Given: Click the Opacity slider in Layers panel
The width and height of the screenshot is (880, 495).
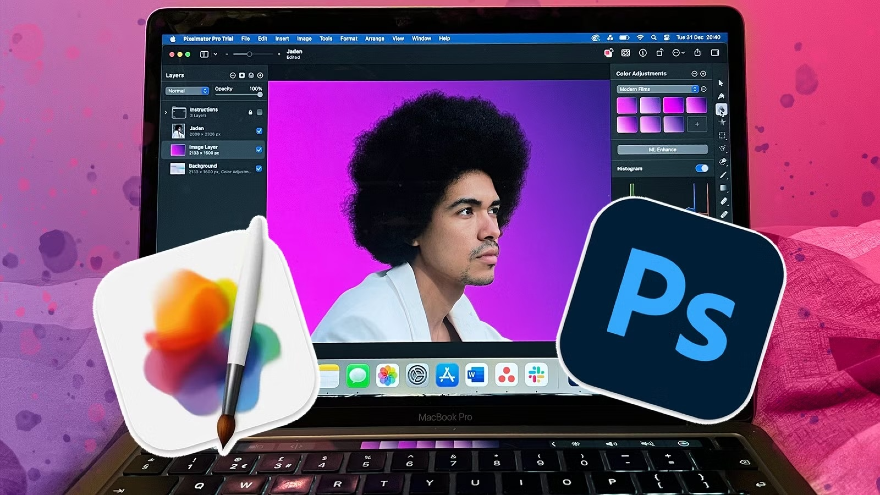Looking at the screenshot, I should tap(239, 95).
